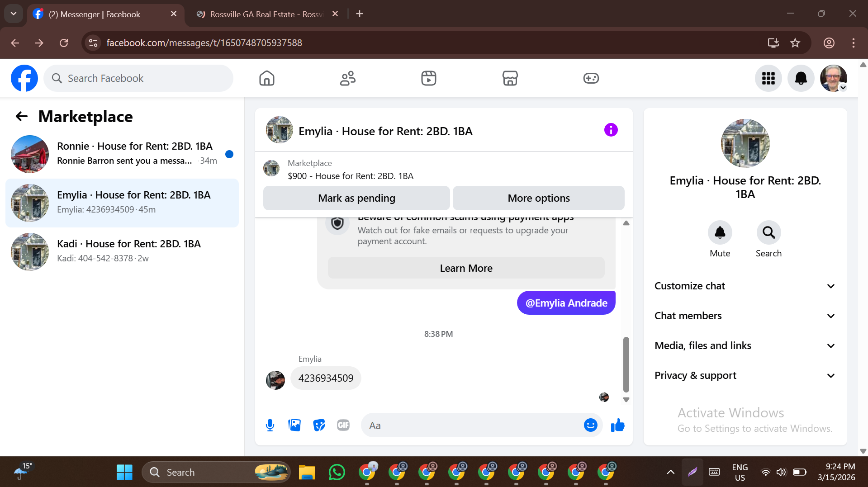
Task: Open the Marketplace storefront icon
Action: (510, 78)
